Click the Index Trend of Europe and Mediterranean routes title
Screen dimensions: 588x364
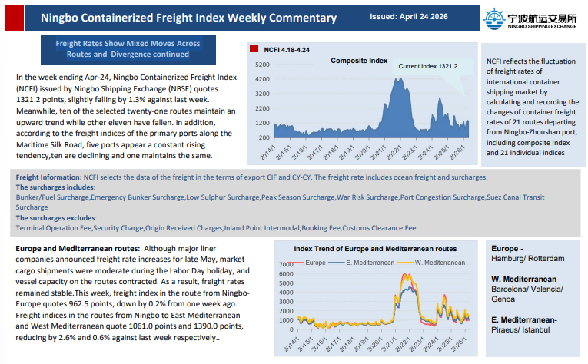pyautogui.click(x=375, y=249)
